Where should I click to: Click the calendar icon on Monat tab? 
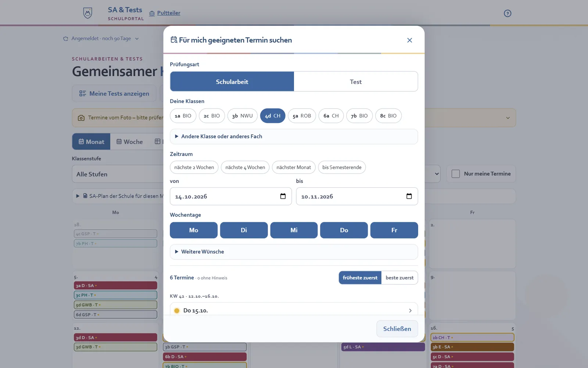81,142
